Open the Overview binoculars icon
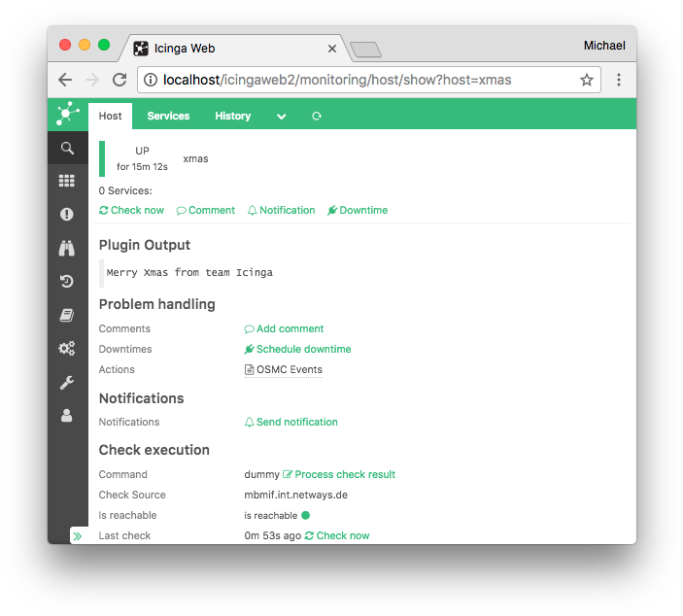This screenshot has width=683, height=616. point(67,248)
